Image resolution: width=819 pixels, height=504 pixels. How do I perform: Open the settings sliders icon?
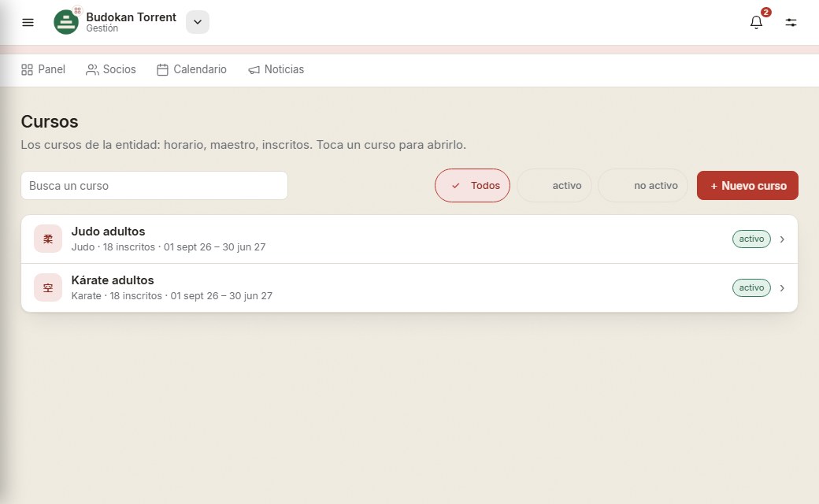click(x=791, y=23)
